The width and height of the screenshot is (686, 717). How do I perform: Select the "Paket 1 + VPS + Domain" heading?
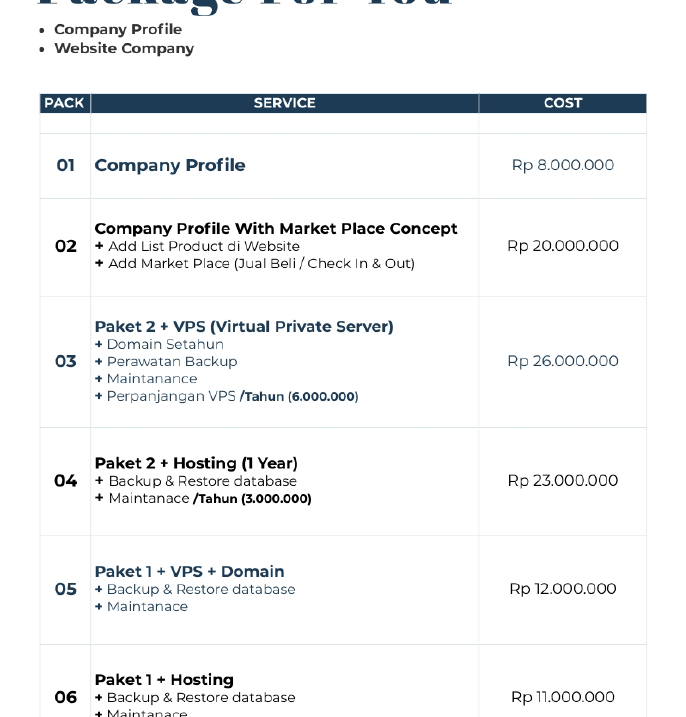point(189,571)
